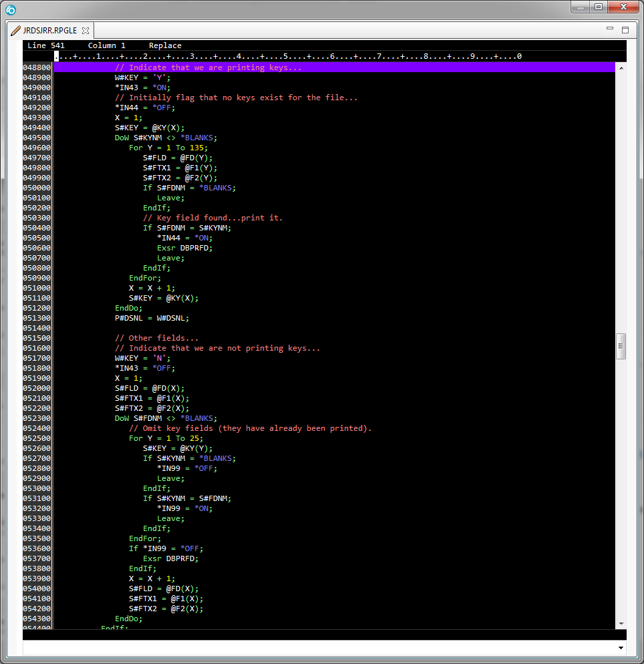Open the command line dropdown arrow at bottom
The image size is (644, 664).
click(x=621, y=648)
